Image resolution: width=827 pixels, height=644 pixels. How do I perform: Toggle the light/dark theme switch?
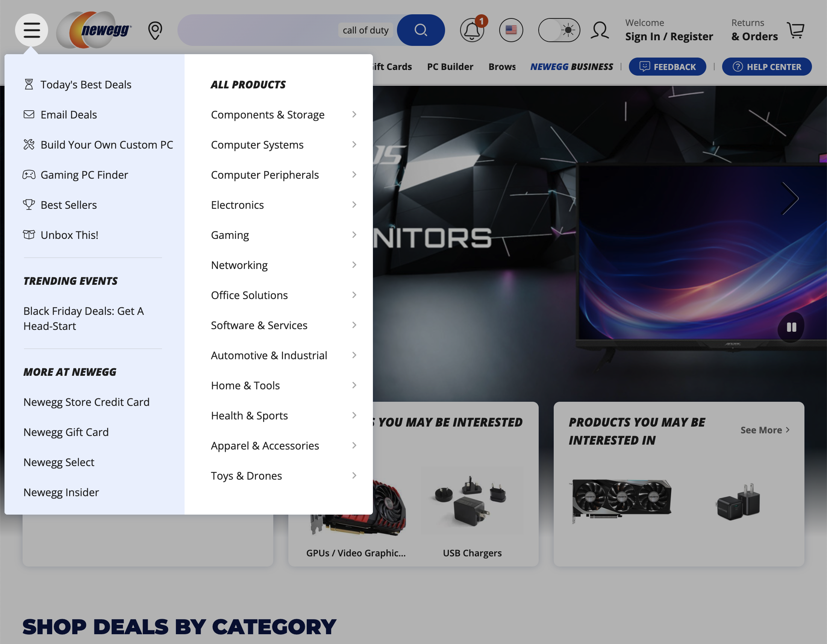(x=559, y=30)
